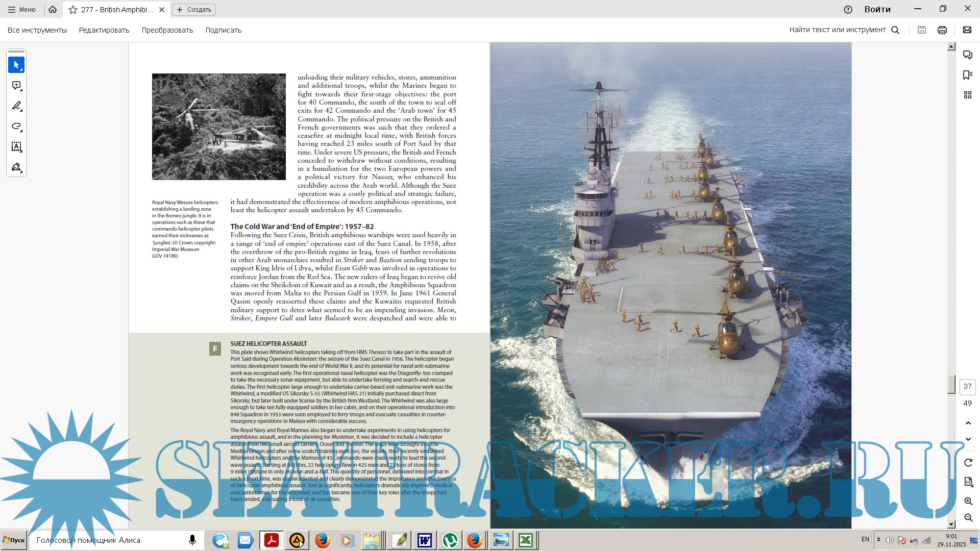The width and height of the screenshot is (980, 551).
Task: Open the sign with pen tool
Action: (x=16, y=167)
